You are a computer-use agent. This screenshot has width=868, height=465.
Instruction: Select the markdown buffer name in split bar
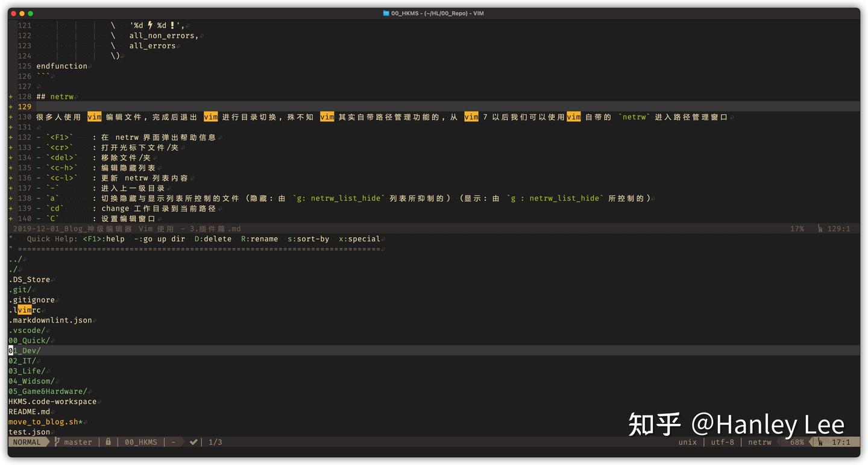124,228
